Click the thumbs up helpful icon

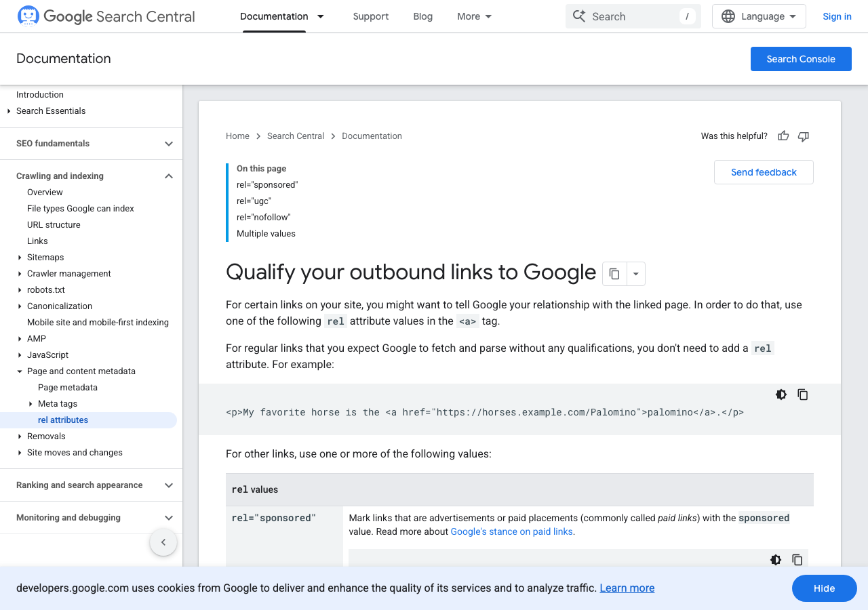tap(783, 136)
